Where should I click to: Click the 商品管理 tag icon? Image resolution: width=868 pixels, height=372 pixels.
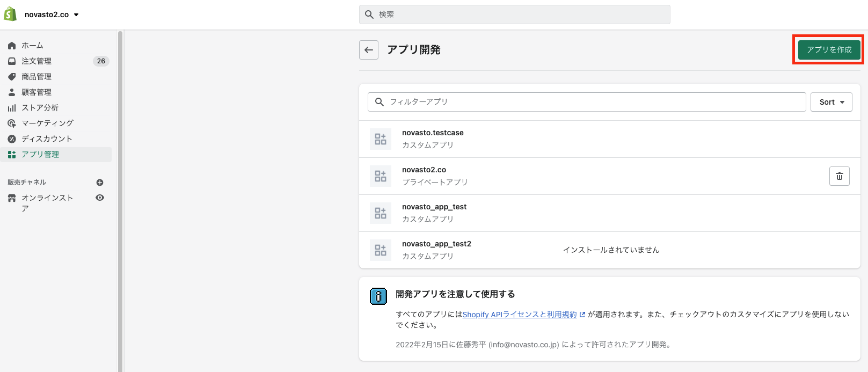pos(12,77)
